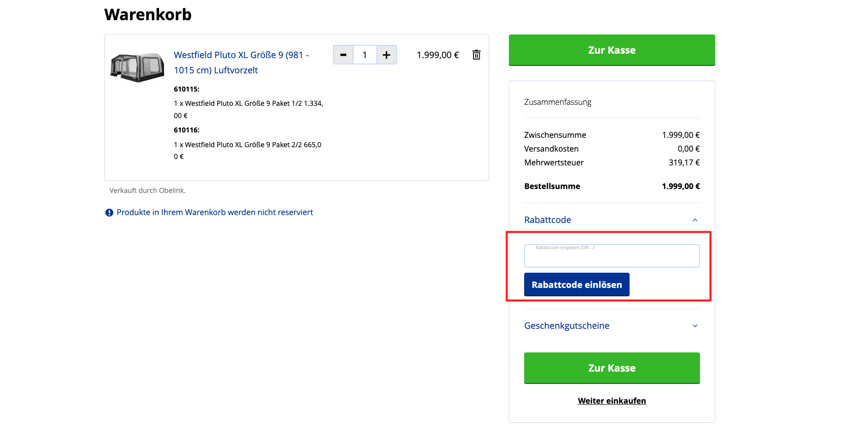This screenshot has width=868, height=442.
Task: Click the Mehrwertsteuer value 319,17 €
Action: [684, 162]
